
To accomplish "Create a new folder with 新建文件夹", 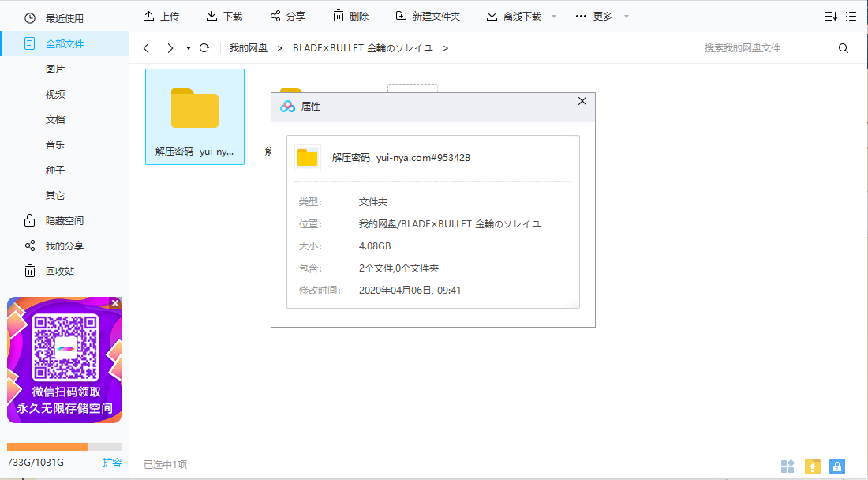I will pos(428,16).
